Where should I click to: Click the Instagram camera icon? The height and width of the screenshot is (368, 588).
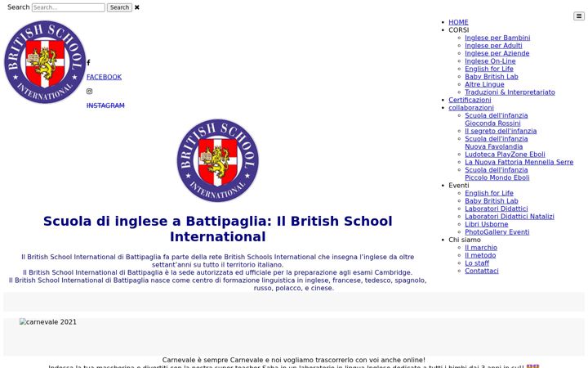89,92
